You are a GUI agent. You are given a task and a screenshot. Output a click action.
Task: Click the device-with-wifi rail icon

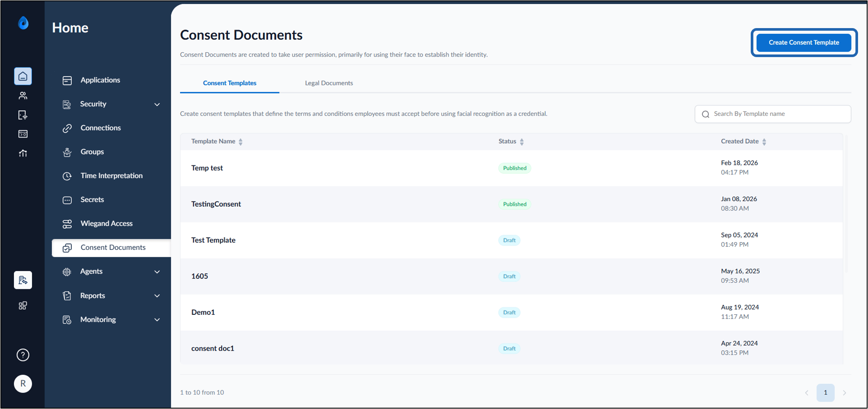(23, 115)
